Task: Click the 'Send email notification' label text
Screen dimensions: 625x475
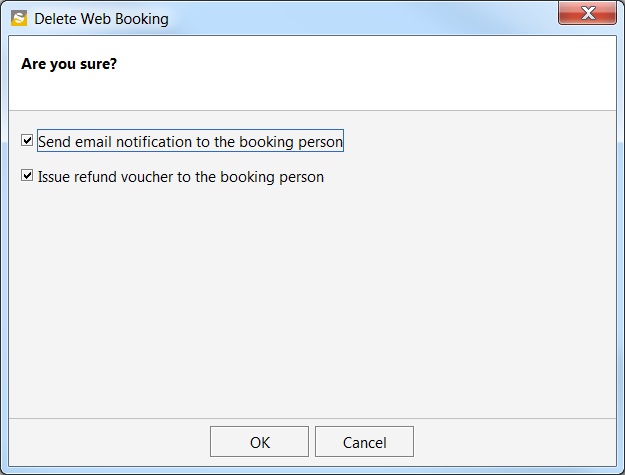Action: coord(190,141)
